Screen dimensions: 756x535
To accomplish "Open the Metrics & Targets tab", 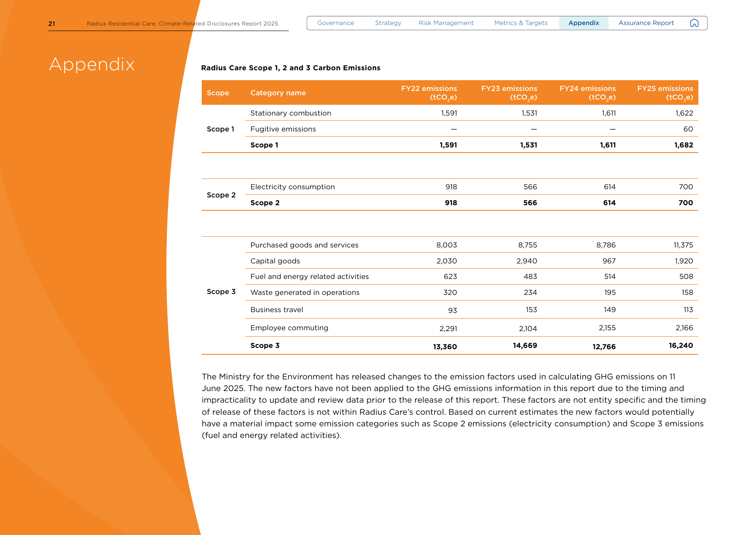I will tap(521, 23).
